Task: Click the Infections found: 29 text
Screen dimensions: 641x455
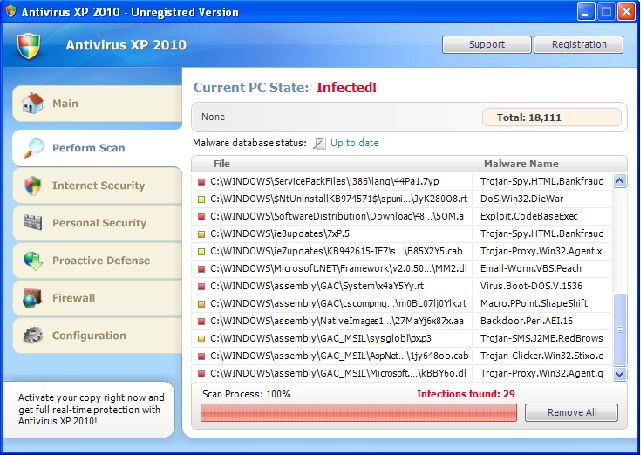Action: tap(466, 394)
